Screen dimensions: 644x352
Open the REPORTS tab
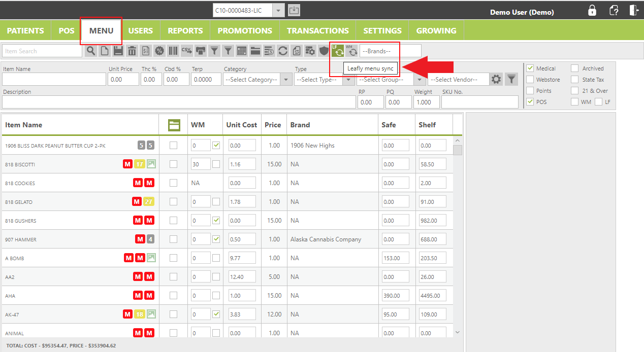(185, 30)
